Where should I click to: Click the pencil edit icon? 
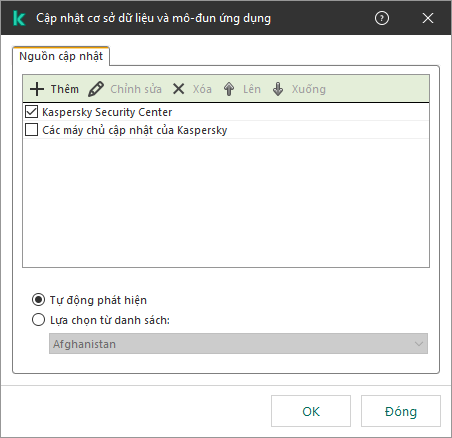[x=96, y=89]
